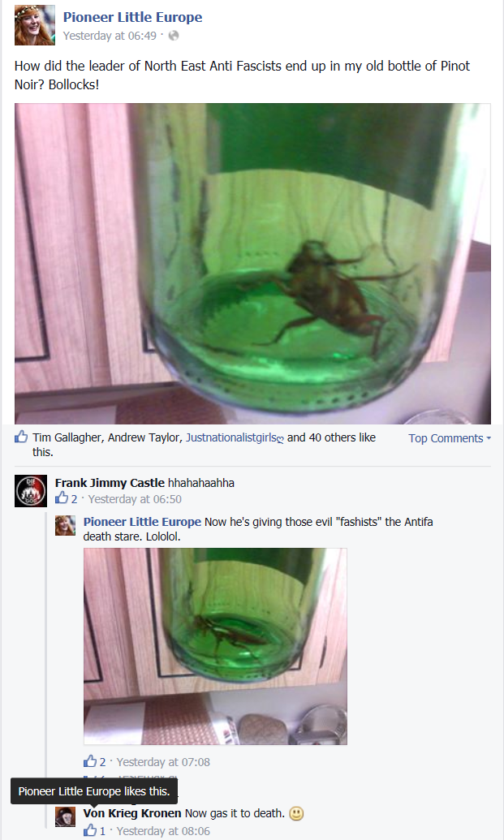
Task: Open the smaller bottle photo in the reply
Action: click(215, 646)
